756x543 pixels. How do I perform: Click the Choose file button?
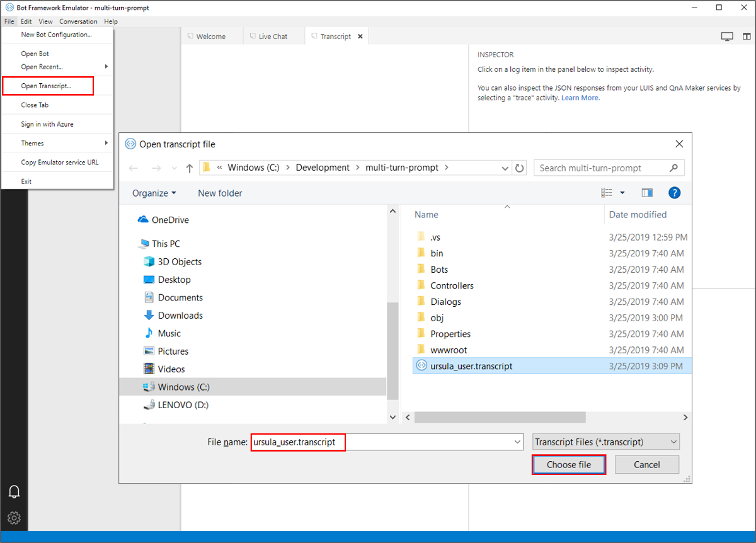point(569,465)
